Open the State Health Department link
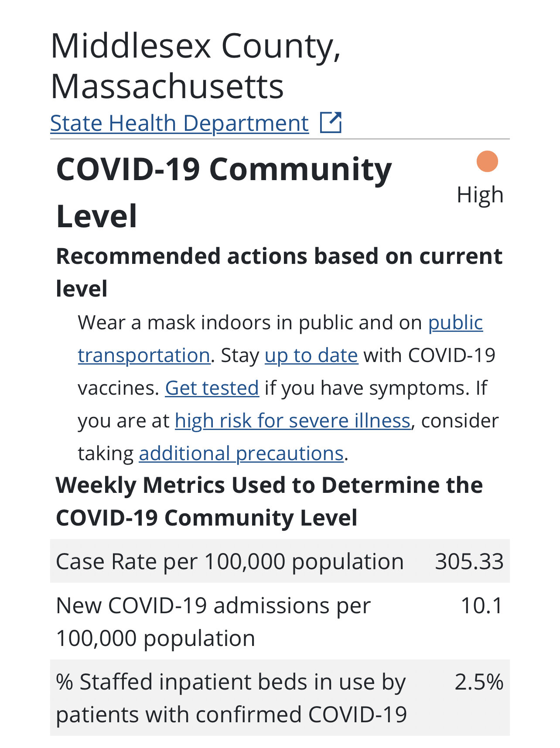Viewport: 560px width, 748px height. (180, 123)
